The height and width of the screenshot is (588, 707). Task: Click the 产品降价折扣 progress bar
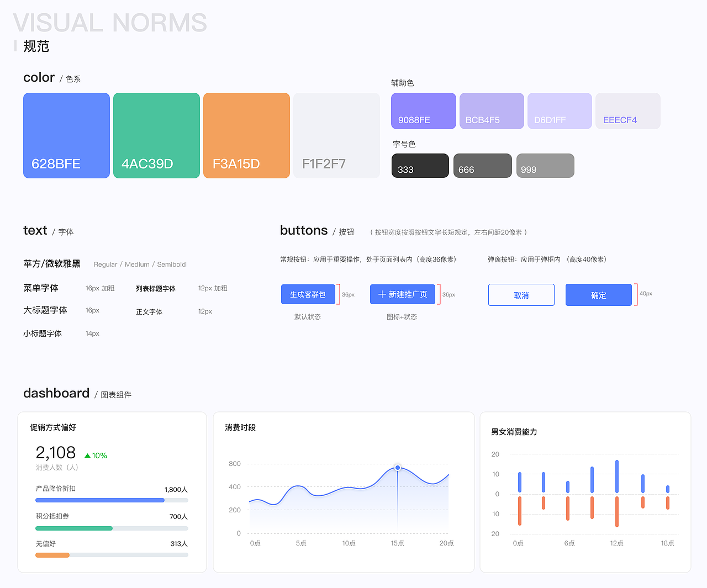click(x=112, y=500)
